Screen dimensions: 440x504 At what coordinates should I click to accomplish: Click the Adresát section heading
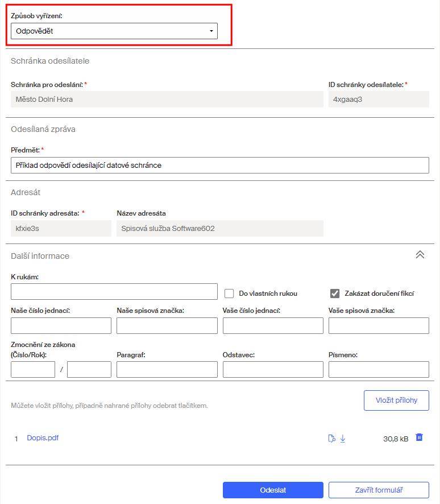[x=26, y=192]
